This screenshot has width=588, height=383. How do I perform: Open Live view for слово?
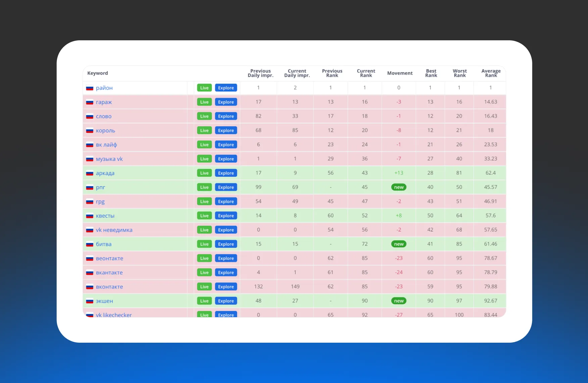(x=204, y=116)
